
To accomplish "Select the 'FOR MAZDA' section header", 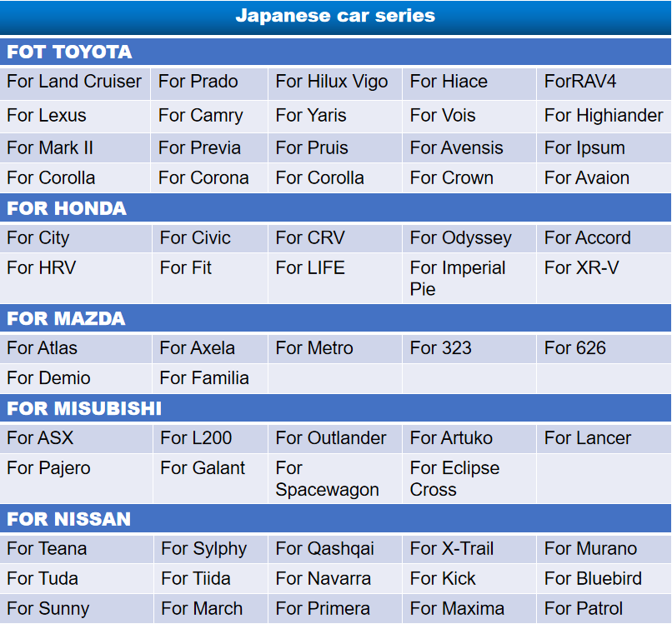I will (x=66, y=318).
